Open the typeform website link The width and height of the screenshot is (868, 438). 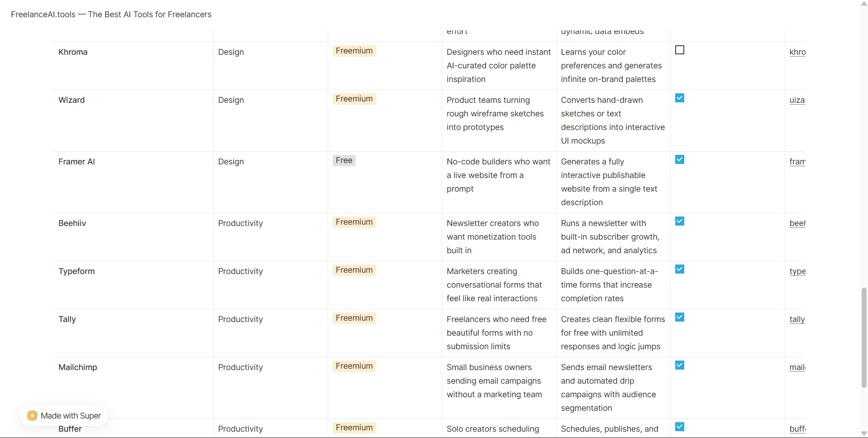[x=798, y=271]
